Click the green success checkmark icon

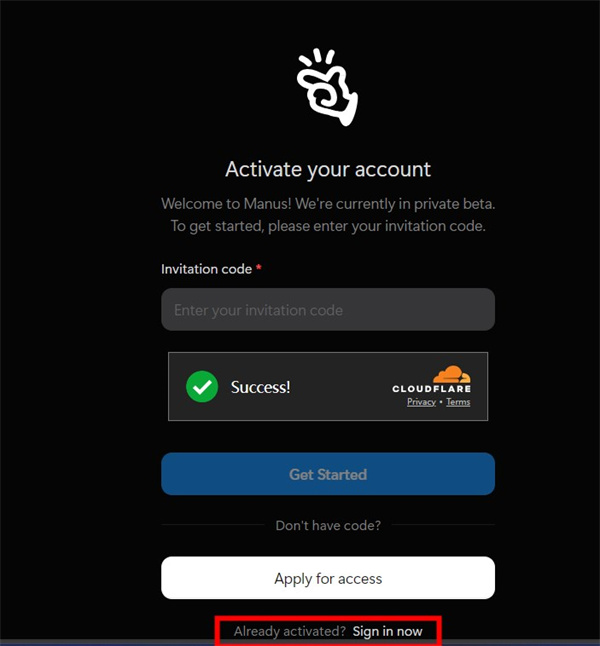[202, 386]
